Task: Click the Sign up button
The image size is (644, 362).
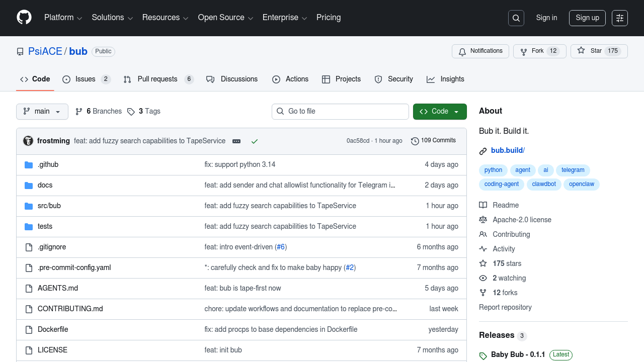Action: point(587,18)
